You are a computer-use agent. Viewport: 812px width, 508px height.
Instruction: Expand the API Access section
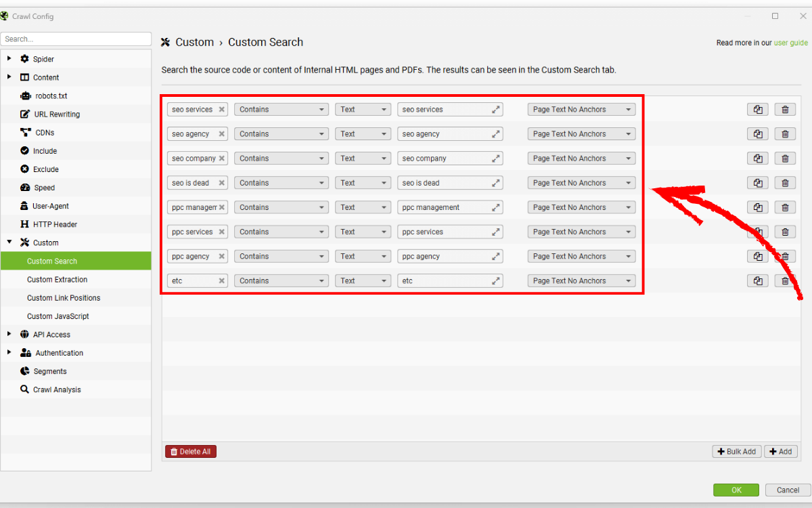9,335
